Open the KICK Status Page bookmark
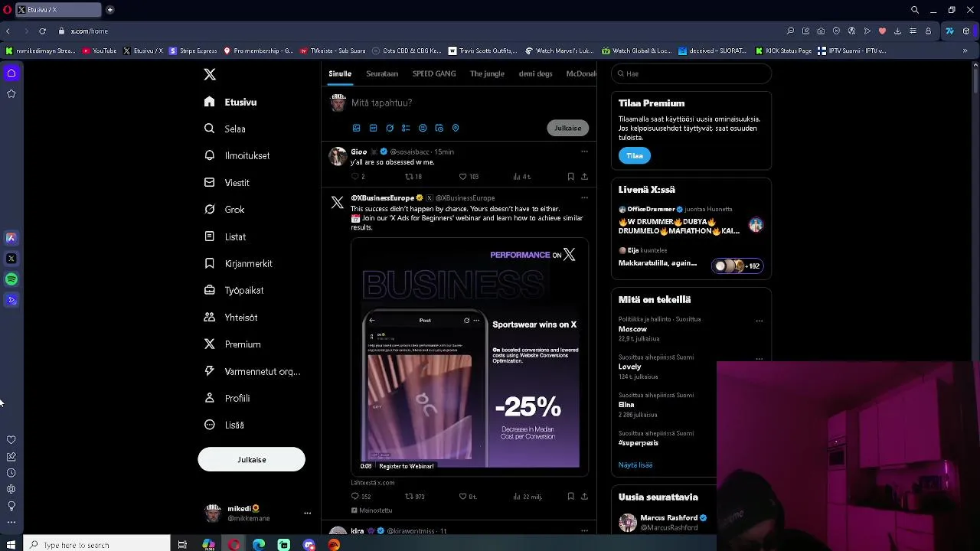This screenshot has width=980, height=551. coord(783,51)
